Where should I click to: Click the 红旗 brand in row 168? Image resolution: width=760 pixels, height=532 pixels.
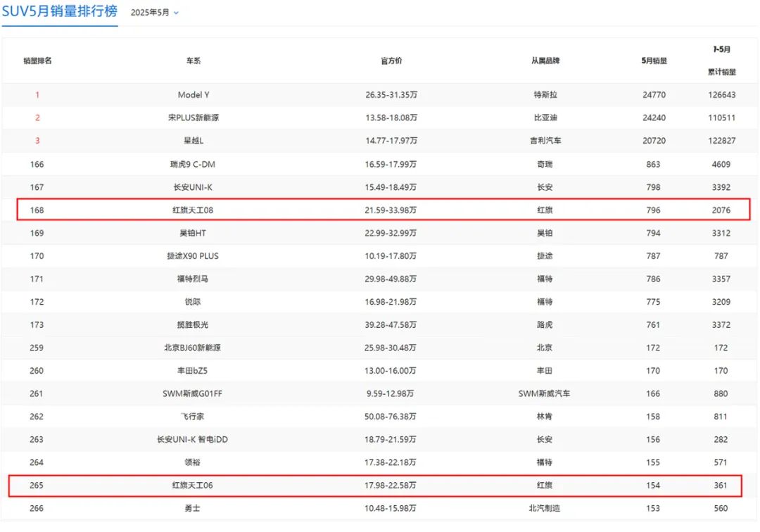(x=545, y=210)
